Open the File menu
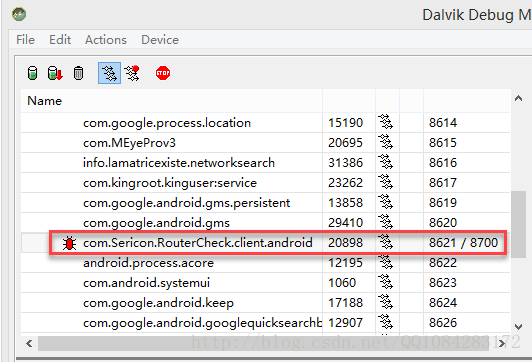This screenshot has height=362, width=532. 25,40
